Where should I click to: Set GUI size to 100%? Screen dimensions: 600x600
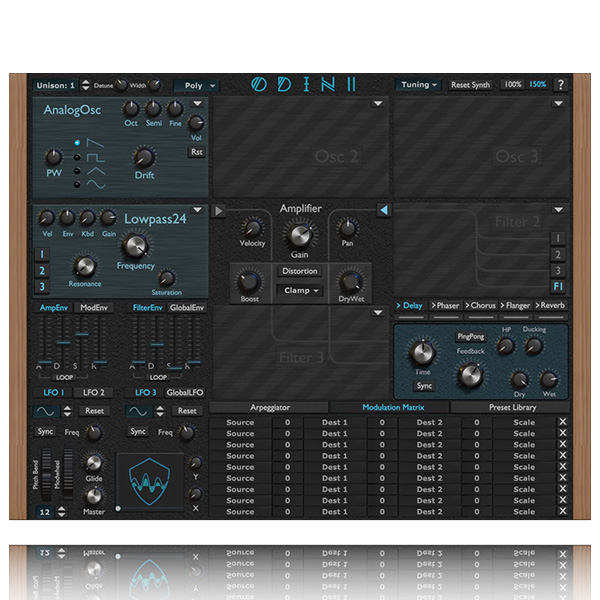pos(512,85)
